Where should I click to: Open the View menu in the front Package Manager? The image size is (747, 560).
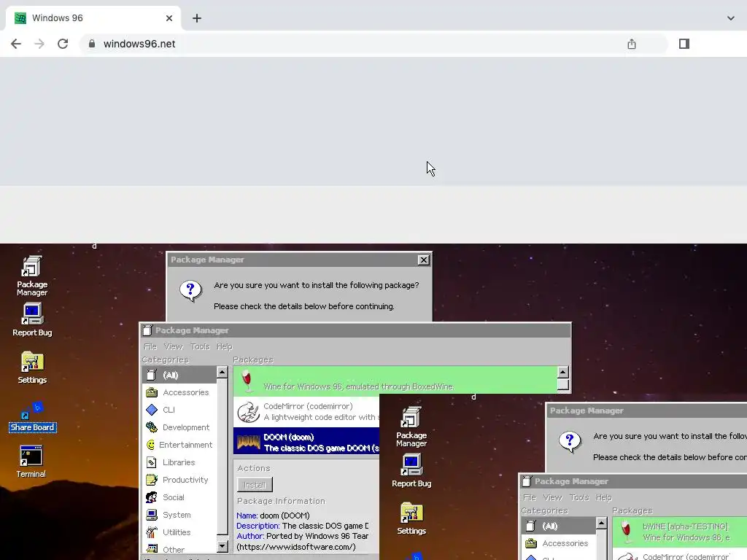point(174,346)
